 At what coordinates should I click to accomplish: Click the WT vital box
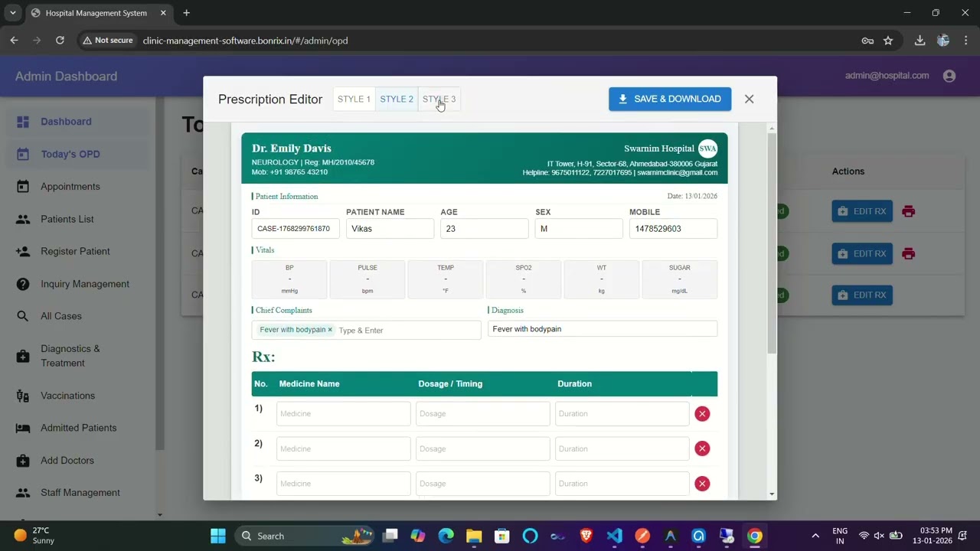[x=602, y=279]
